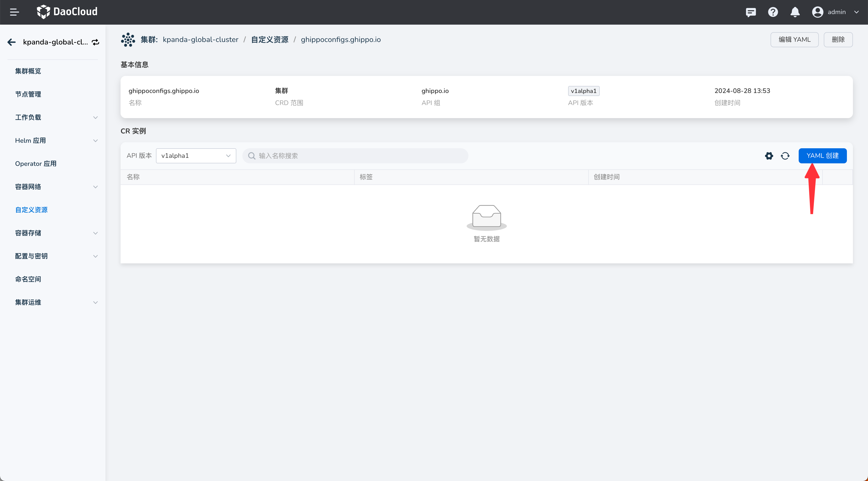Open 节点管理 in the sidebar

pyautogui.click(x=28, y=94)
